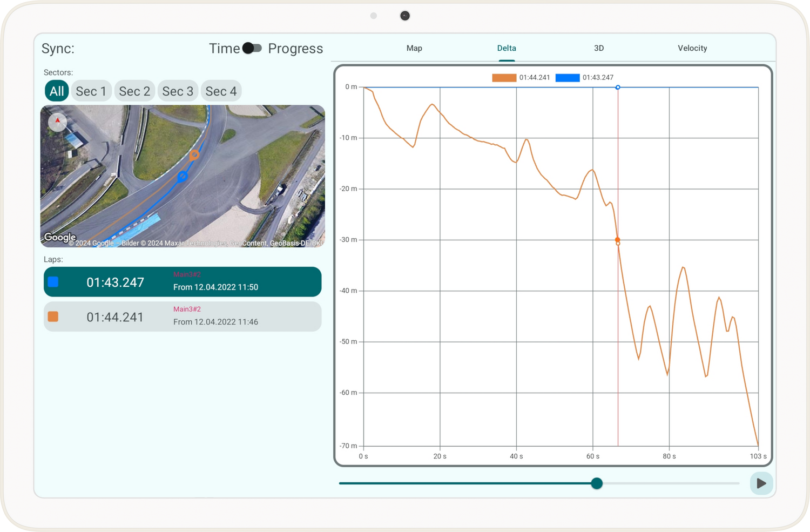Click the compass icon on the map

pyautogui.click(x=57, y=122)
